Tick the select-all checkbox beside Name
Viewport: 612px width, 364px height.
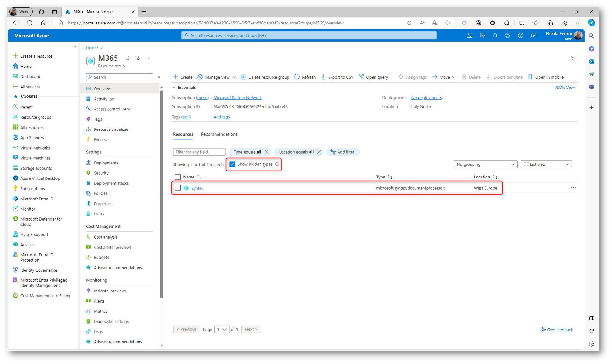[x=178, y=177]
